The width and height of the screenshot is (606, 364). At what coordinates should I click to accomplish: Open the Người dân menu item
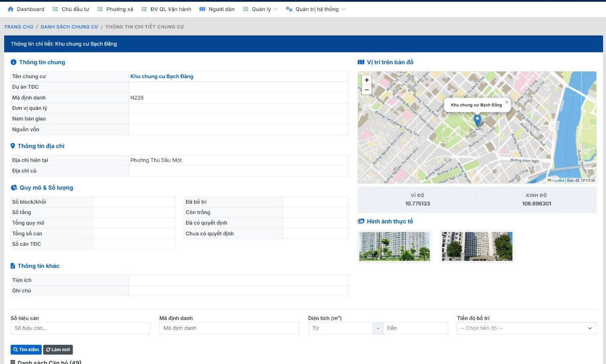click(217, 9)
